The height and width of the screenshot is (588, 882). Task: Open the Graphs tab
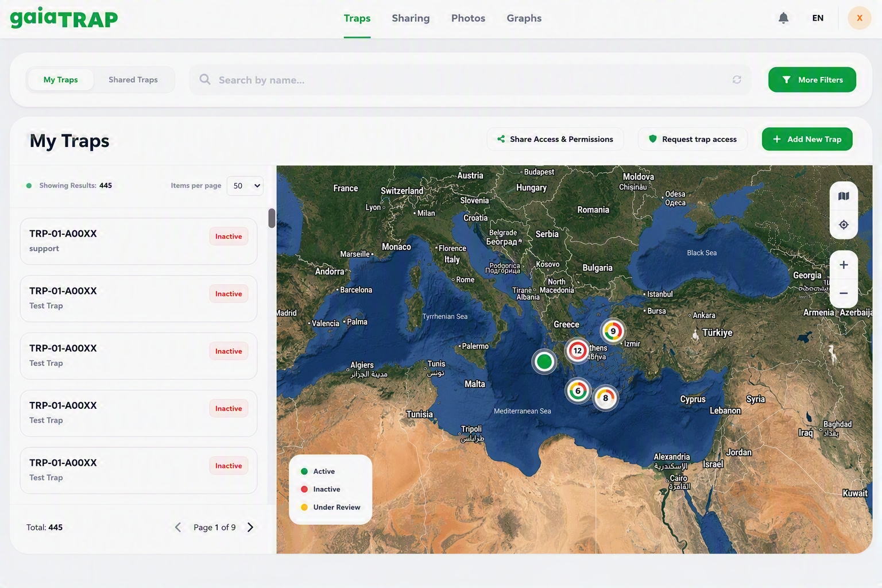click(x=524, y=18)
